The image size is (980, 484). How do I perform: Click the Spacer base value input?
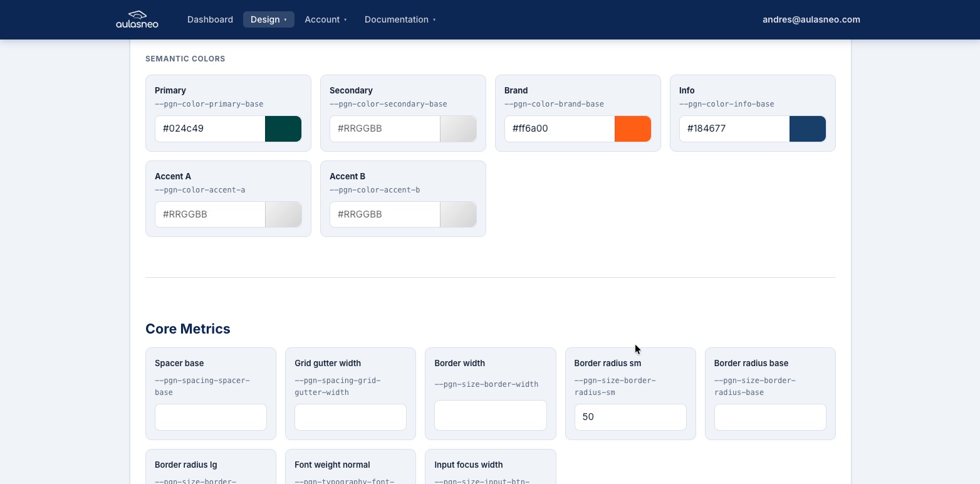point(211,417)
